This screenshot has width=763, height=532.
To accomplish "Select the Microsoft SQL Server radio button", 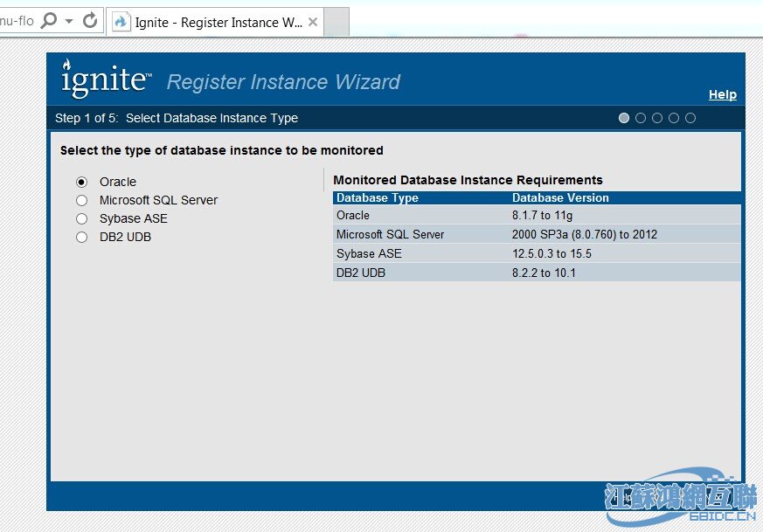I will tap(82, 200).
